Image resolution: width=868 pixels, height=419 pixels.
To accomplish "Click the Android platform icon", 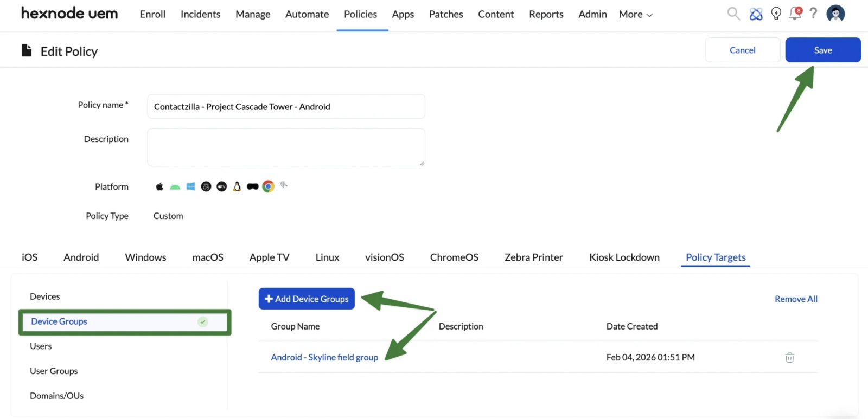I will point(175,187).
